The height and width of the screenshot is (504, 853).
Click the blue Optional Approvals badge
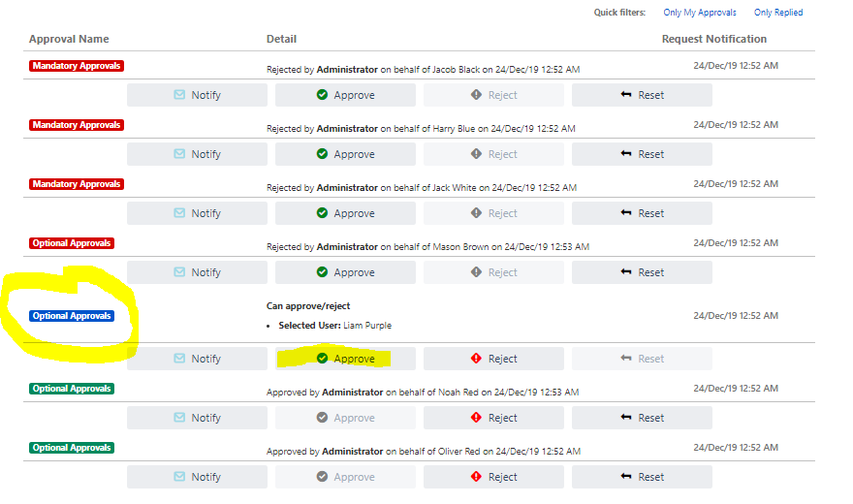(72, 316)
